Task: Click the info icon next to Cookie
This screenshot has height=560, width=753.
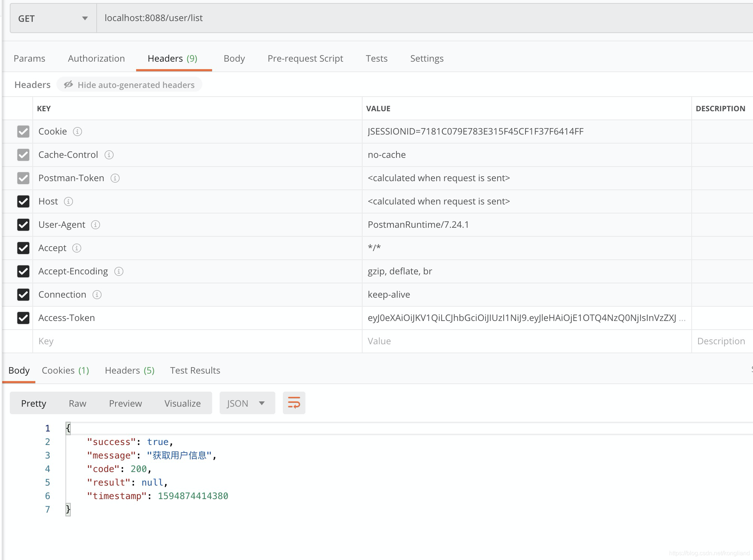Action: [77, 132]
